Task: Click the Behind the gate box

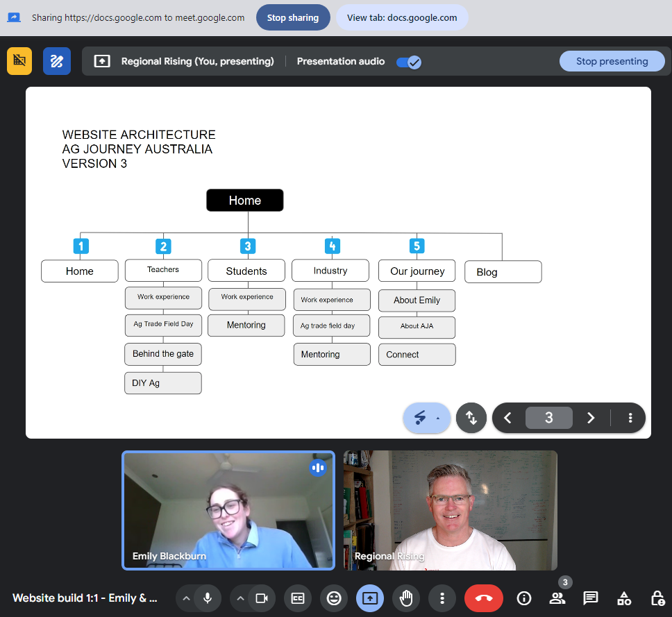Action: (163, 354)
